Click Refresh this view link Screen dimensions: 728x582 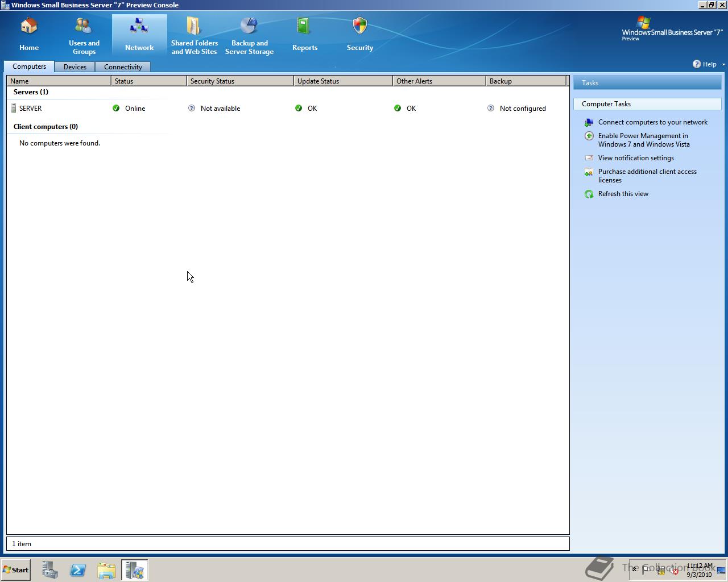click(623, 194)
